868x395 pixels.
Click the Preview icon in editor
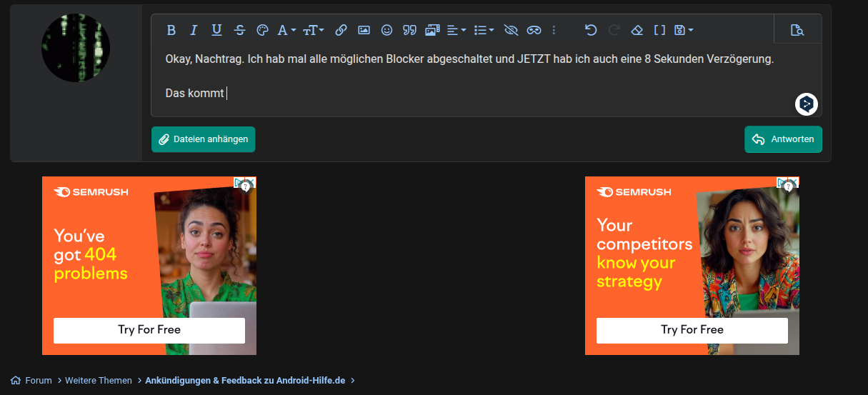pyautogui.click(x=797, y=30)
